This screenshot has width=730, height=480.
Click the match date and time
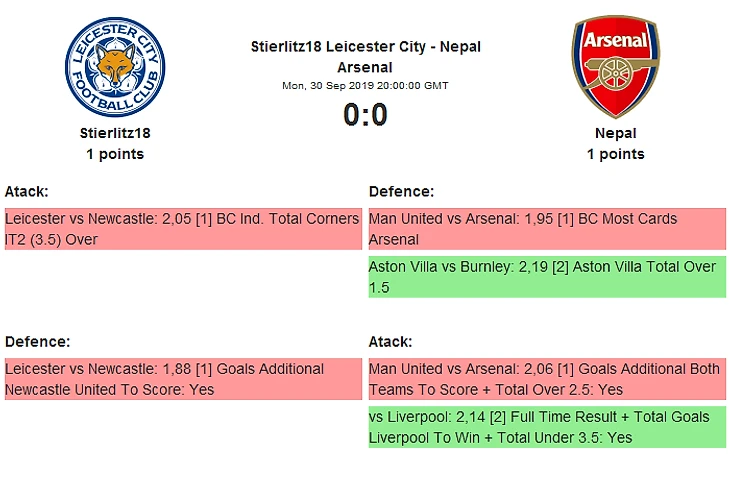coord(364,86)
